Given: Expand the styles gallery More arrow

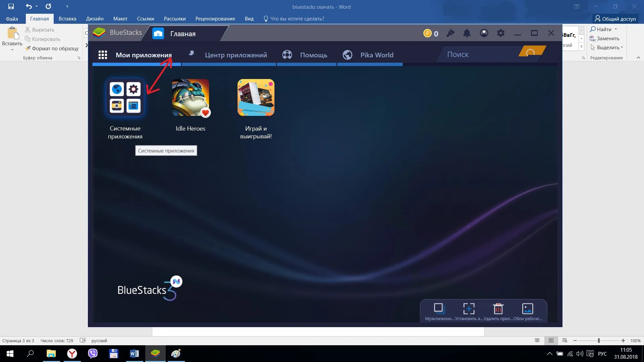Looking at the screenshot, I should [582, 47].
